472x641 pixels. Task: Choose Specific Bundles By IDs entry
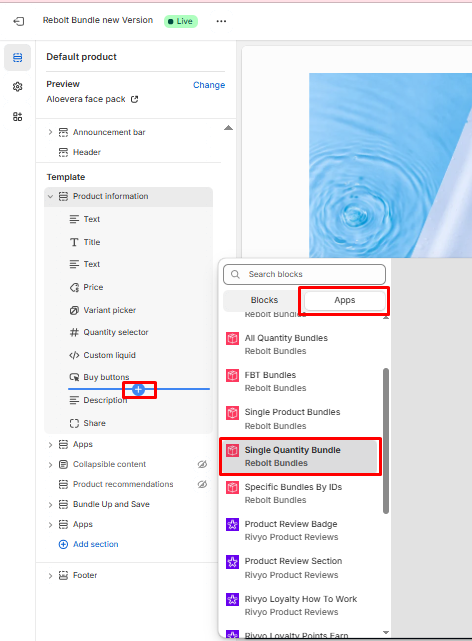[x=300, y=493]
